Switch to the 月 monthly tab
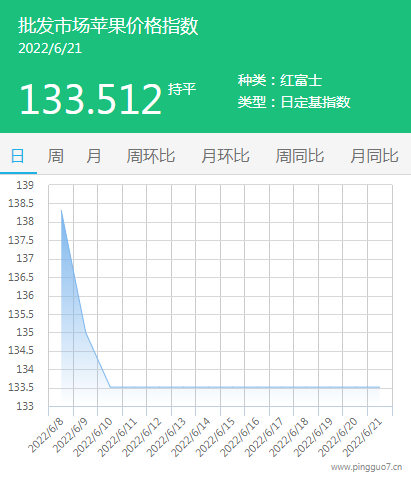 [x=93, y=156]
